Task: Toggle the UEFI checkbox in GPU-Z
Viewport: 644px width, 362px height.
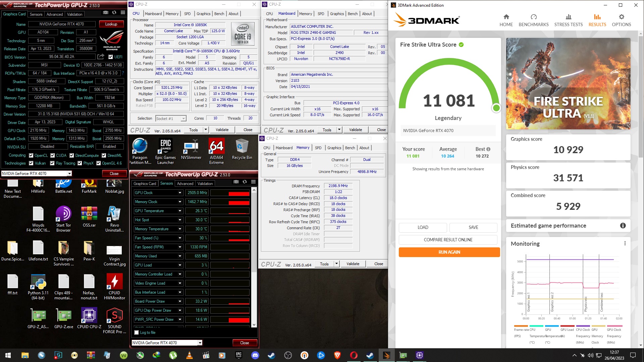Action: (x=110, y=57)
